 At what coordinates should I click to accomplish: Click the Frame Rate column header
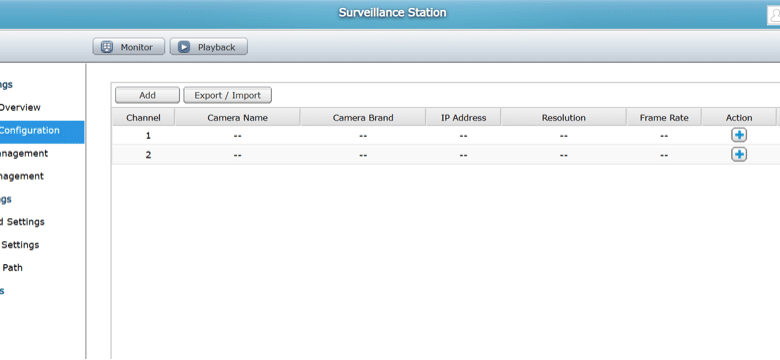(x=664, y=117)
